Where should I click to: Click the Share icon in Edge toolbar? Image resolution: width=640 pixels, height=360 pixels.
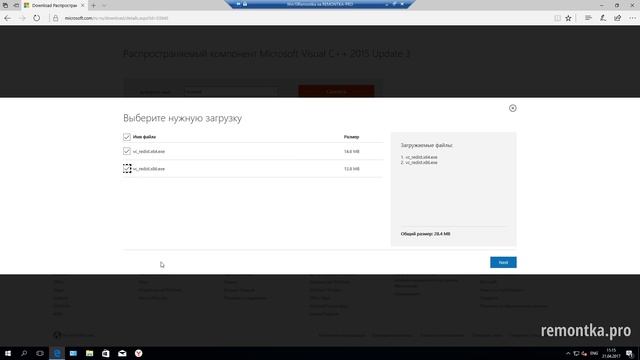click(x=618, y=18)
